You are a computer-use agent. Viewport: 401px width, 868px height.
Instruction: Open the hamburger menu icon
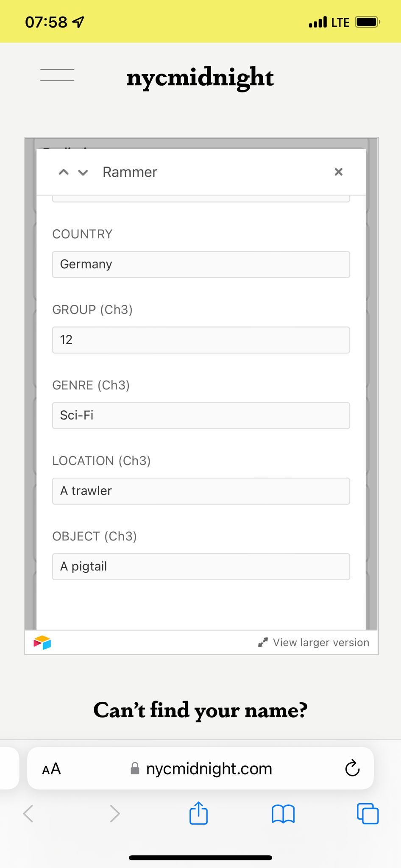(57, 75)
